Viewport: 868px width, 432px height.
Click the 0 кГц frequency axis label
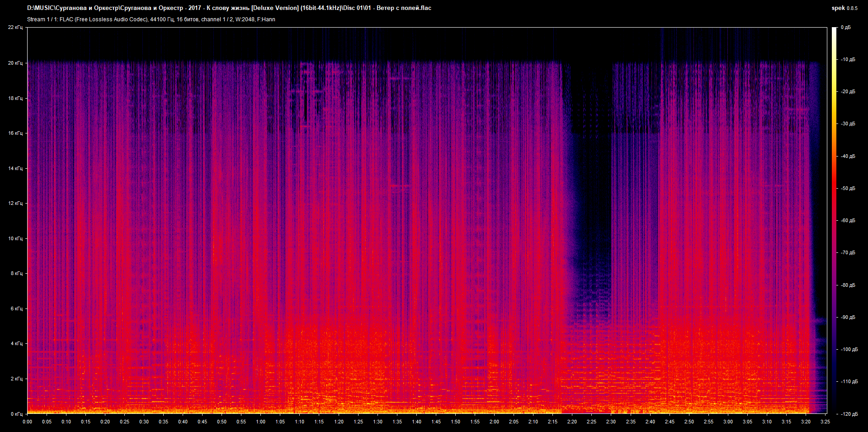tap(16, 414)
